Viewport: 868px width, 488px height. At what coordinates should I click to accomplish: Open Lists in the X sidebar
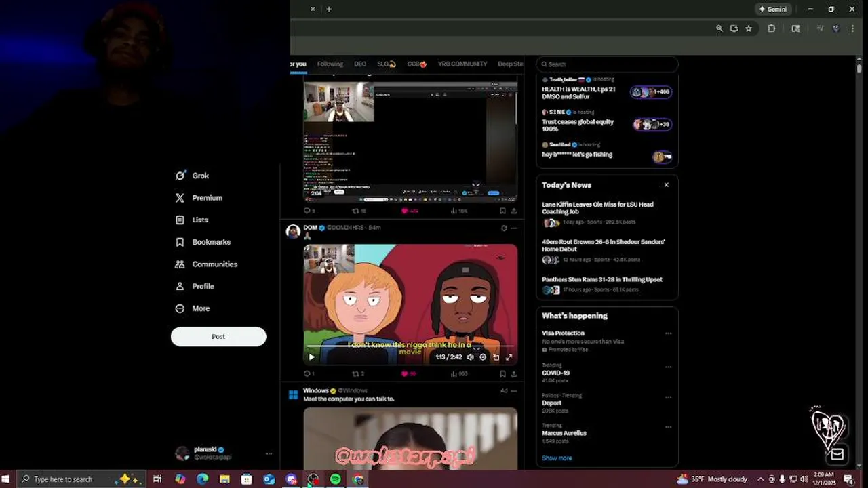191,220
